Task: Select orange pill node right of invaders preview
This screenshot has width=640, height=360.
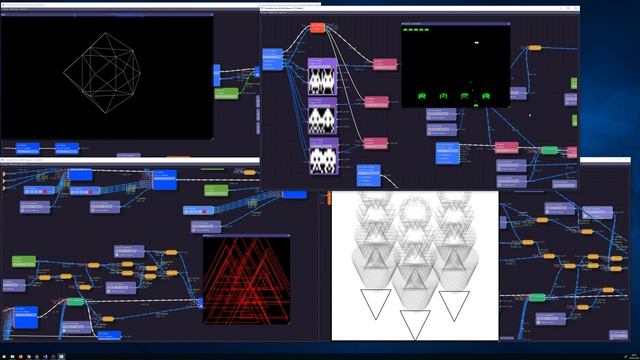Action: coord(535,48)
